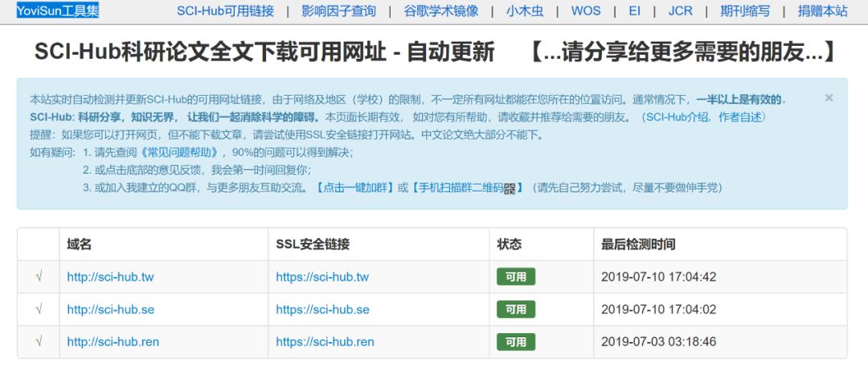Open the 小木虫 nav link
The image size is (868, 379).
click(x=524, y=10)
